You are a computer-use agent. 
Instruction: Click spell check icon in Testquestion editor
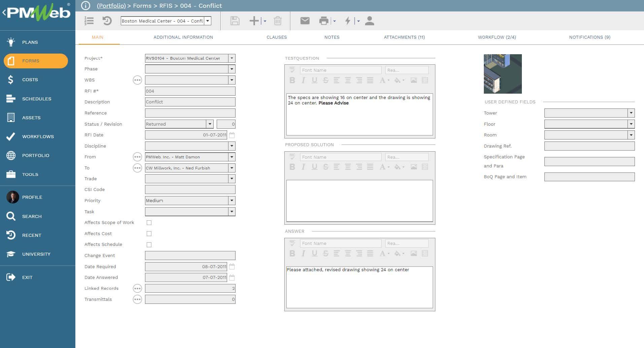coord(292,70)
